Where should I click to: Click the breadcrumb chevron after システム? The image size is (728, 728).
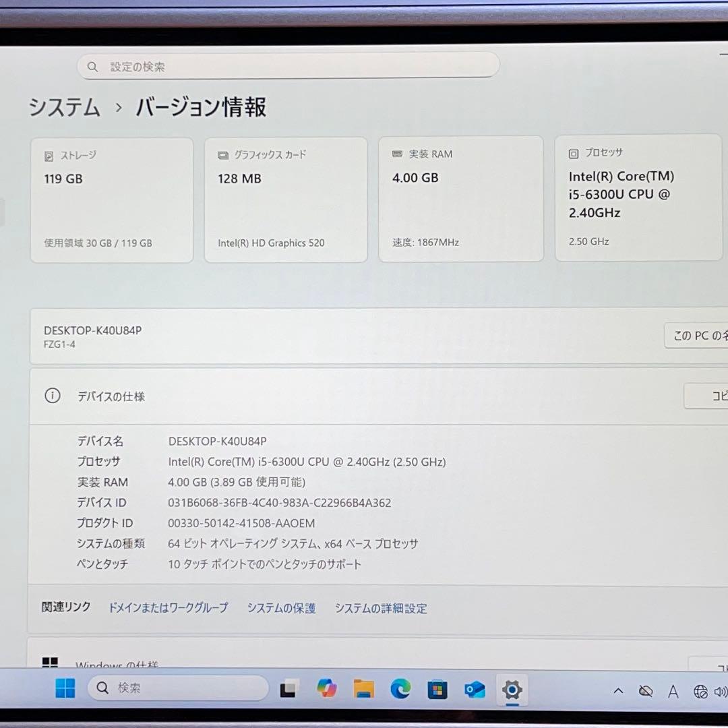[x=119, y=108]
